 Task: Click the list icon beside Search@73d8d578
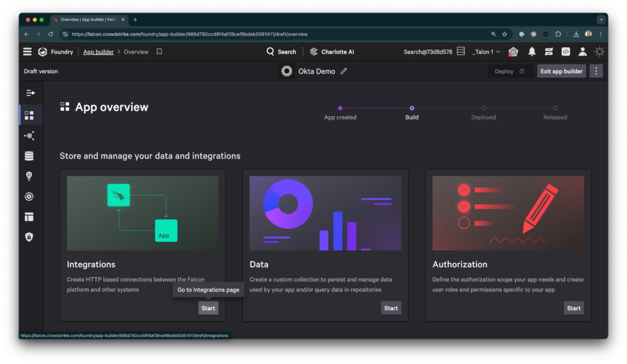(x=460, y=51)
